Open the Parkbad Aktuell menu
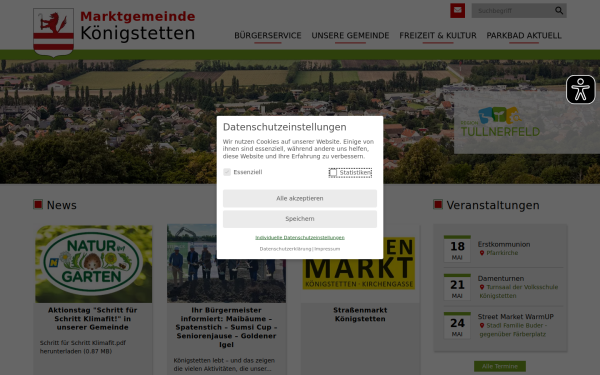 click(524, 36)
